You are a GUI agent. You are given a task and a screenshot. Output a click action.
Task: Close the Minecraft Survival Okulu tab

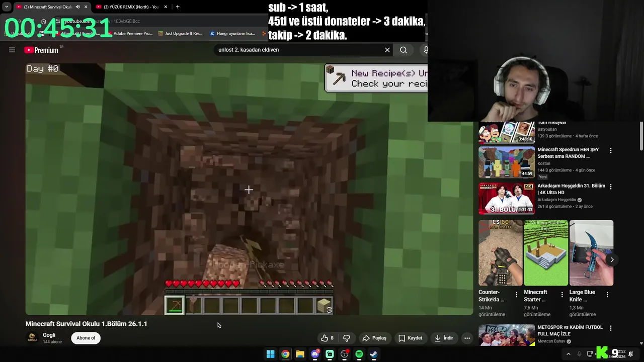tap(86, 7)
